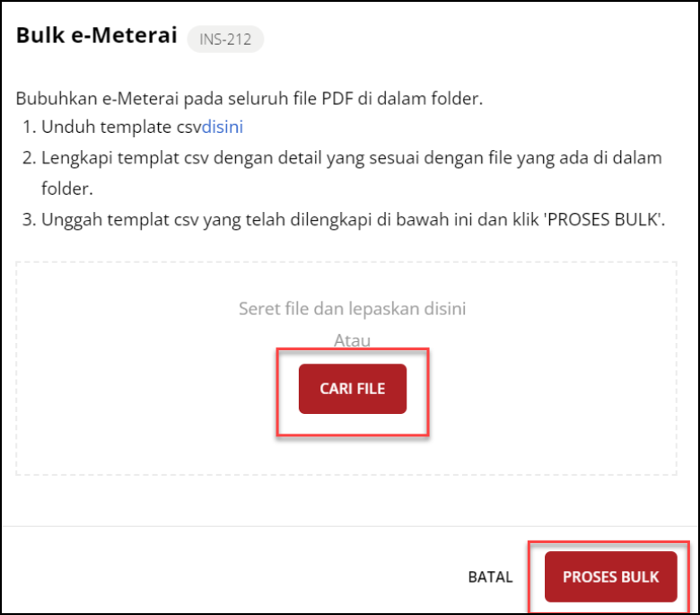Cancel with the BATAL button
Image resolution: width=700 pixels, height=615 pixels.
coord(490,576)
